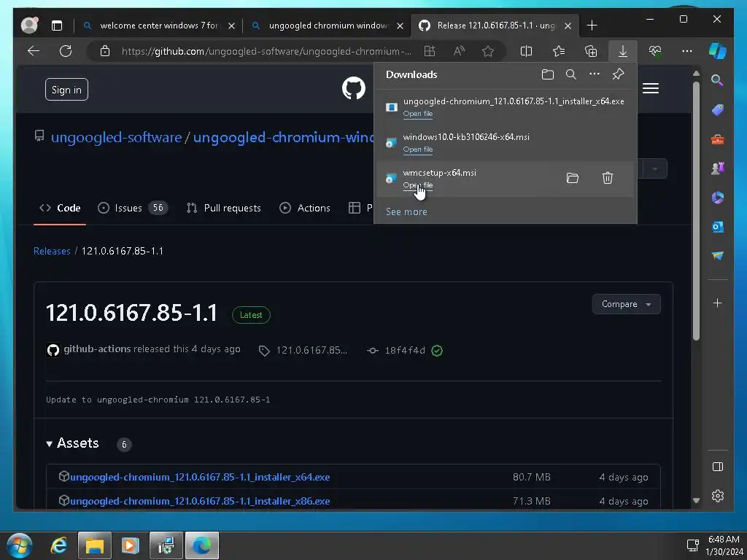Open File Explorer from taskbar
Viewport: 747px width, 560px height.
tap(94, 545)
